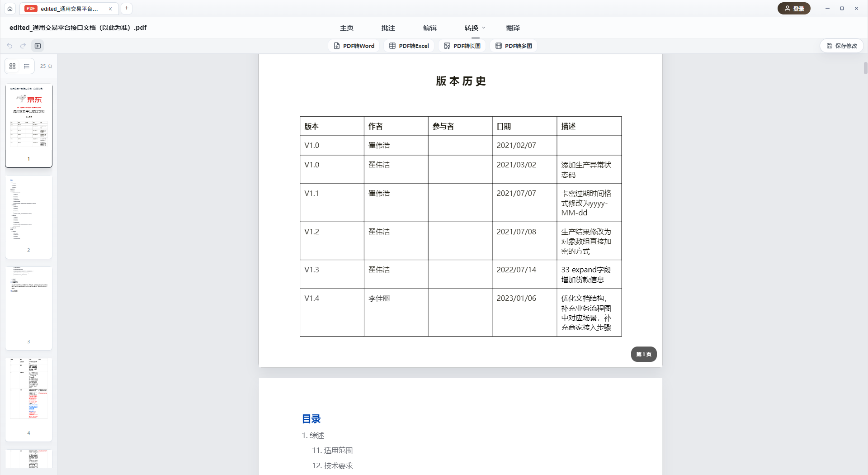Select the 批注 menu tab
This screenshot has height=475, width=868.
388,28
